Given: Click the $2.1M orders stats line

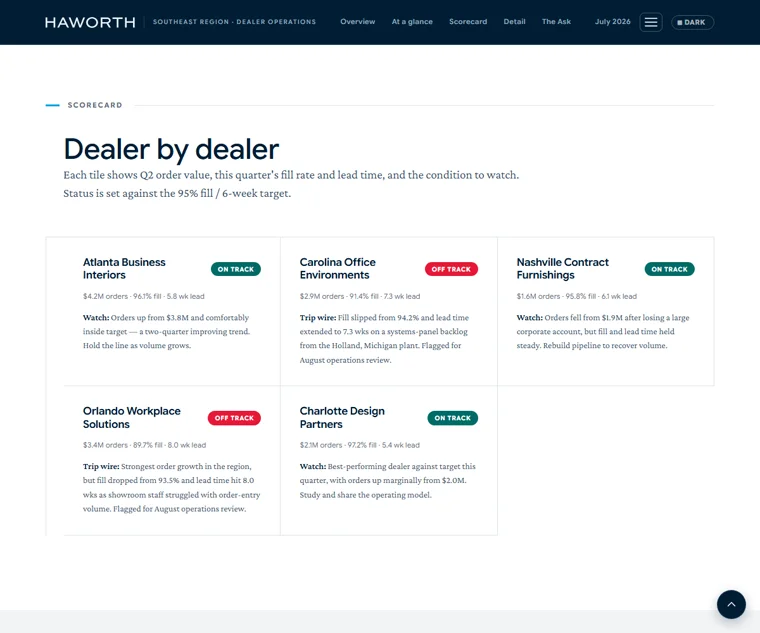Looking at the screenshot, I should 360,445.
